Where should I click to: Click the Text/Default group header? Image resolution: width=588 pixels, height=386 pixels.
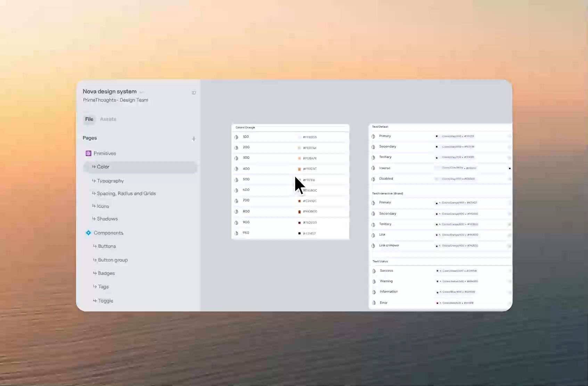pyautogui.click(x=380, y=127)
